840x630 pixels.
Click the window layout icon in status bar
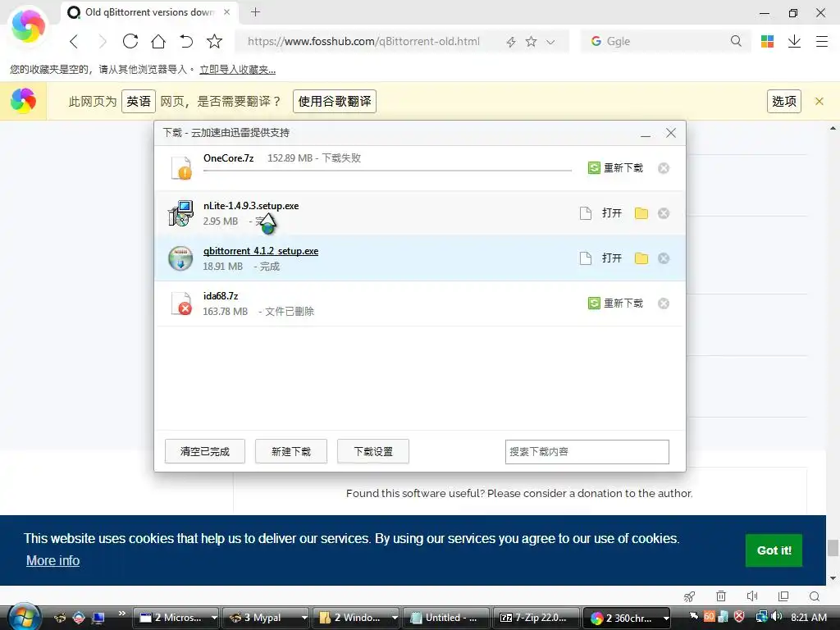click(783, 596)
